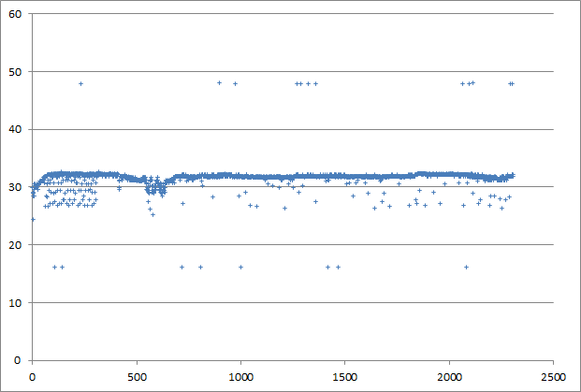
Task: Select the lone 48-value point near x 230
Action: pos(80,84)
